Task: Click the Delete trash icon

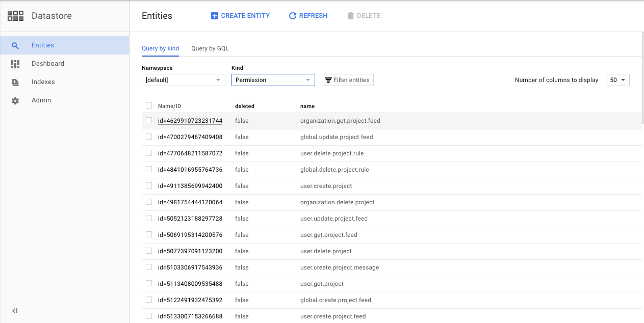Action: 350,16
